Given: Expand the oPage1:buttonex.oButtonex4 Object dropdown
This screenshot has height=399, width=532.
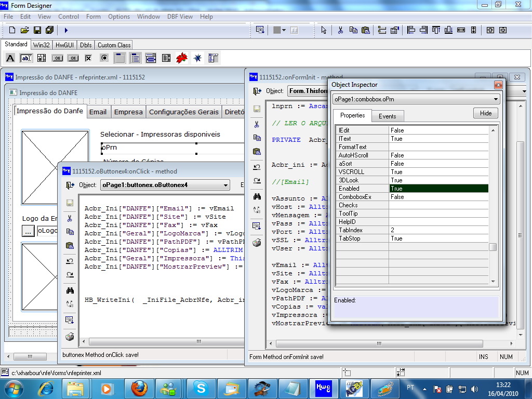Looking at the screenshot, I should (x=225, y=185).
